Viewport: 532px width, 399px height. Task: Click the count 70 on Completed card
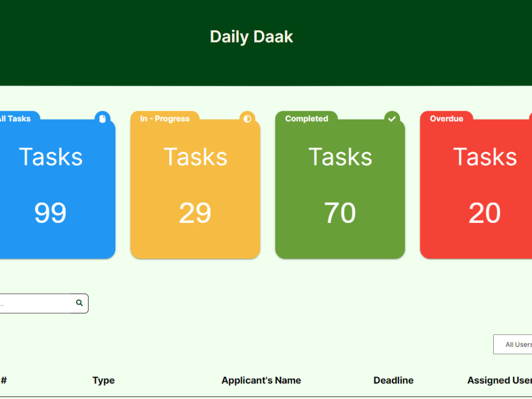pos(340,213)
